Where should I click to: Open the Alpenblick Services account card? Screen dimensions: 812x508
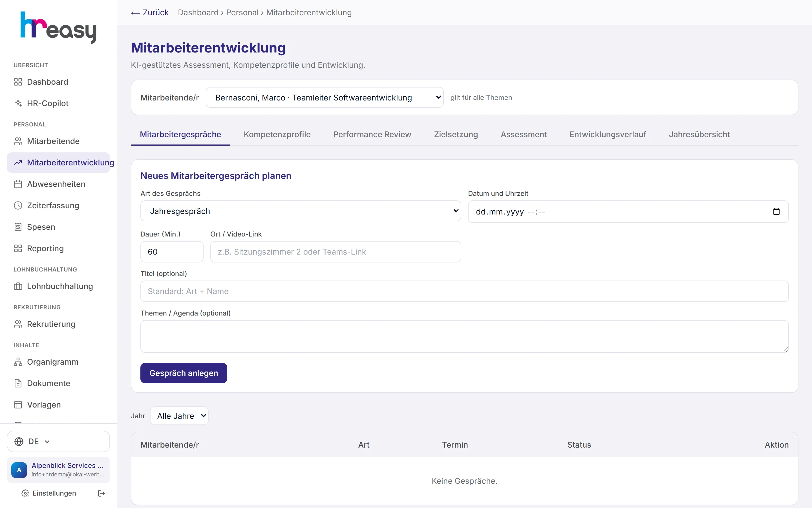(x=58, y=470)
